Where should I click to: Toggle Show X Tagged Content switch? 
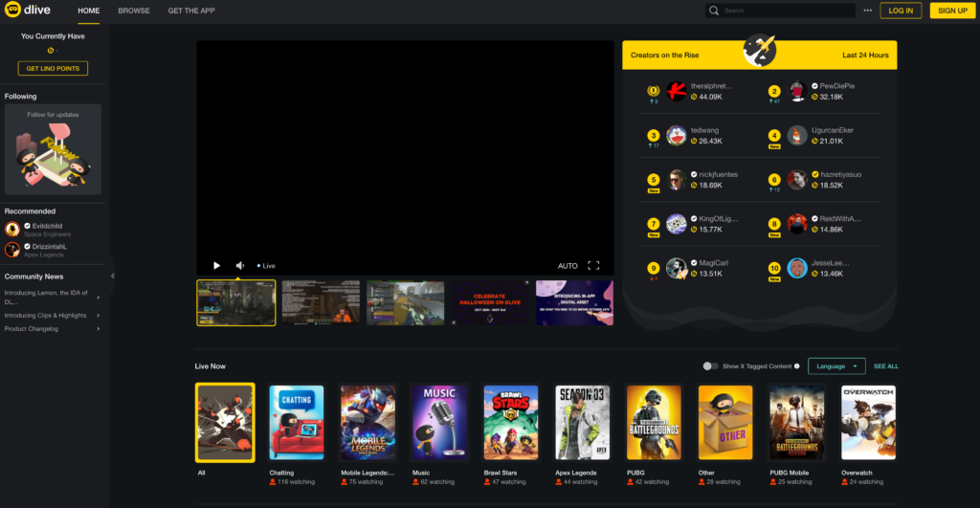click(x=710, y=366)
